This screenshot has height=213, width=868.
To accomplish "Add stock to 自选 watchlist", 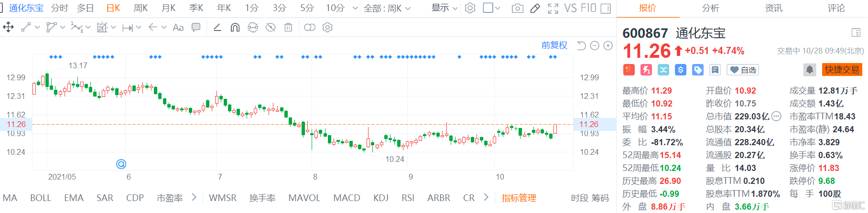I will click(743, 70).
